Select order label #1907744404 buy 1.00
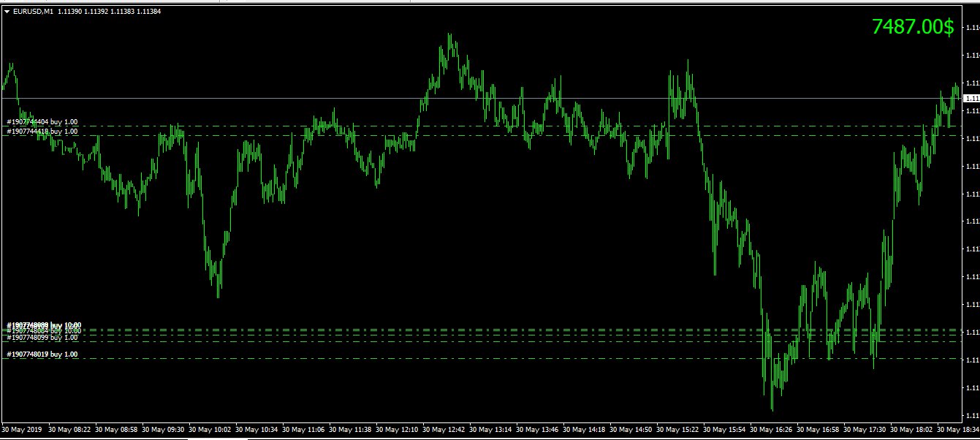This screenshot has height=440, width=980. point(42,122)
